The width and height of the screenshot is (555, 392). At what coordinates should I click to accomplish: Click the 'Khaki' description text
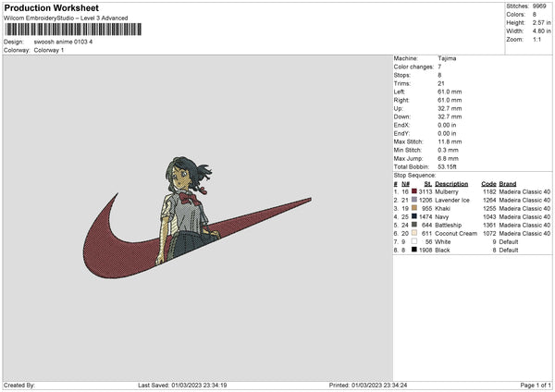(x=442, y=208)
